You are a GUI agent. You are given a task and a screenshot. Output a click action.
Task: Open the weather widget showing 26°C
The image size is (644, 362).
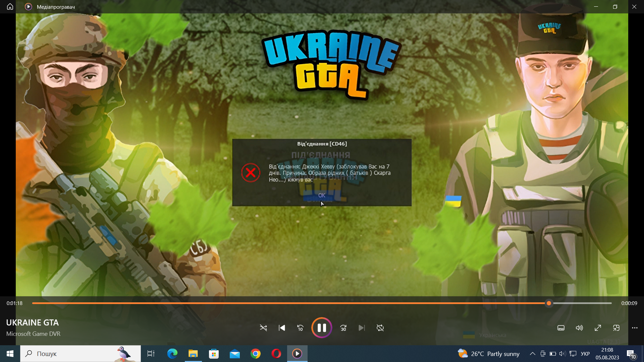click(x=489, y=354)
